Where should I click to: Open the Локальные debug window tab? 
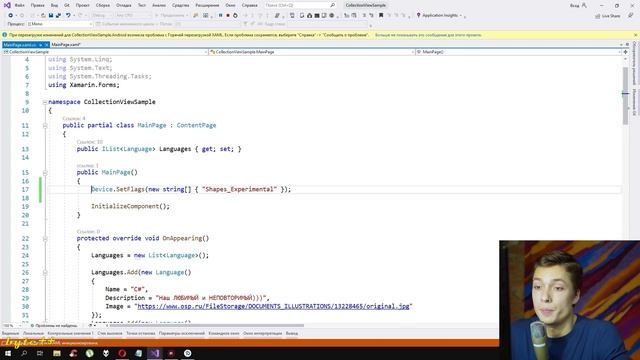(33, 333)
